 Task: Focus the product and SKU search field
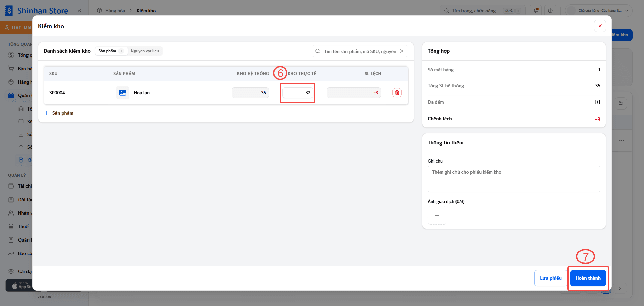(360, 51)
